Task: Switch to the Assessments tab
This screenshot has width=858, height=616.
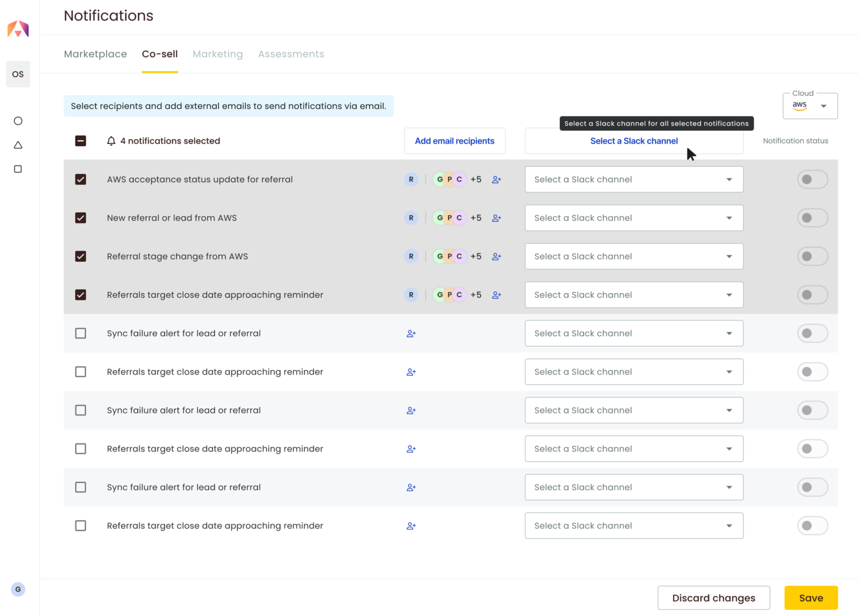Action: [291, 54]
